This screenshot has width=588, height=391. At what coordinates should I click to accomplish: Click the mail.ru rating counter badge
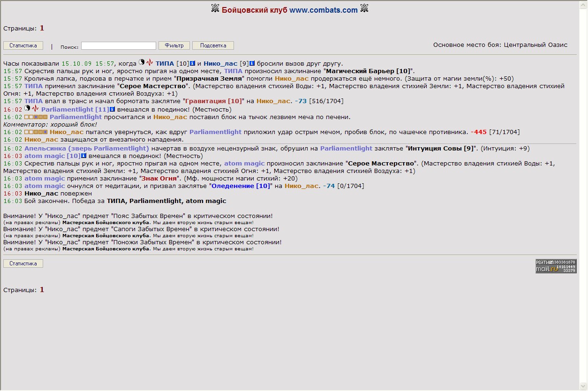556,266
